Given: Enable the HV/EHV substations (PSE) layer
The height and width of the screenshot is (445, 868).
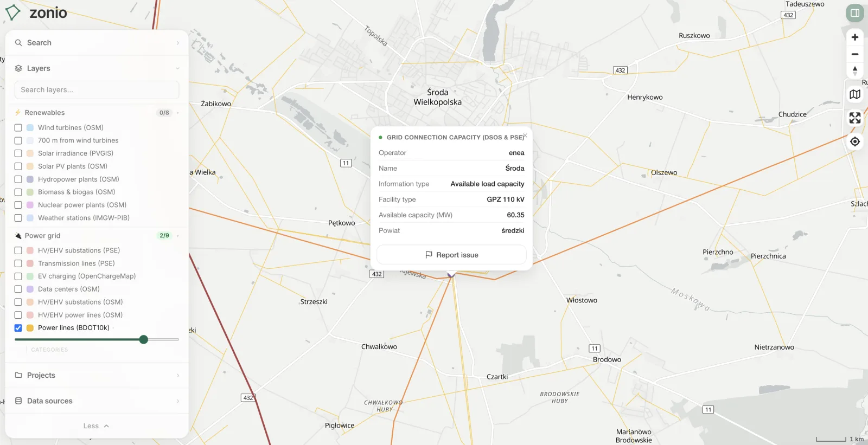Looking at the screenshot, I should (18, 250).
